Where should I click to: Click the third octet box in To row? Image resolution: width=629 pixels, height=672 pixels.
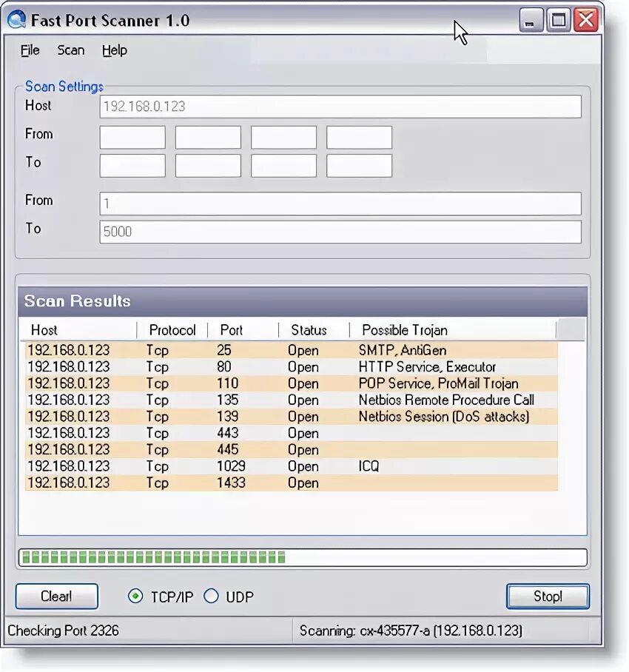(283, 166)
